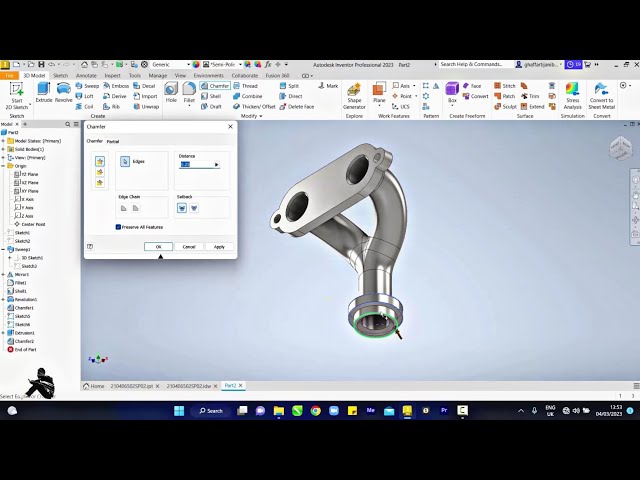Collapse the Origin folder

click(3, 166)
